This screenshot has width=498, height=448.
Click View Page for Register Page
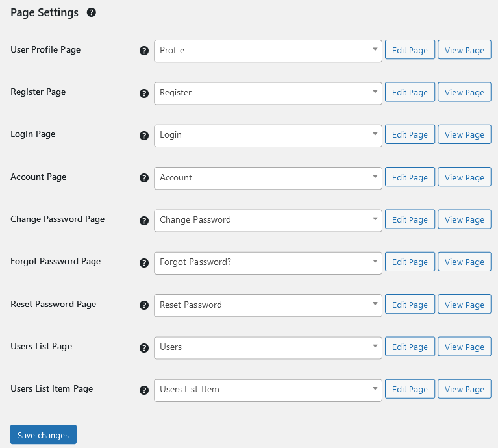[x=464, y=92]
